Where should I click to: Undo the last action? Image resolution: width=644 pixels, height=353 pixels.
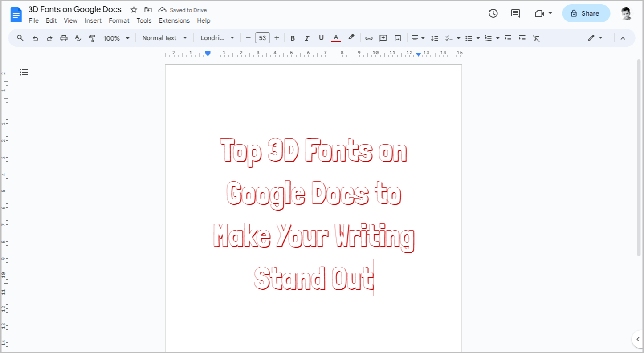pyautogui.click(x=35, y=38)
